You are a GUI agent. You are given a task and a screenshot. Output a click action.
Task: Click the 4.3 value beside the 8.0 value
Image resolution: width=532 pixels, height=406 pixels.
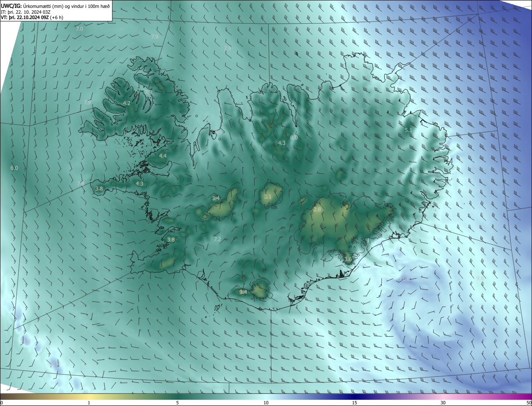(x=282, y=143)
